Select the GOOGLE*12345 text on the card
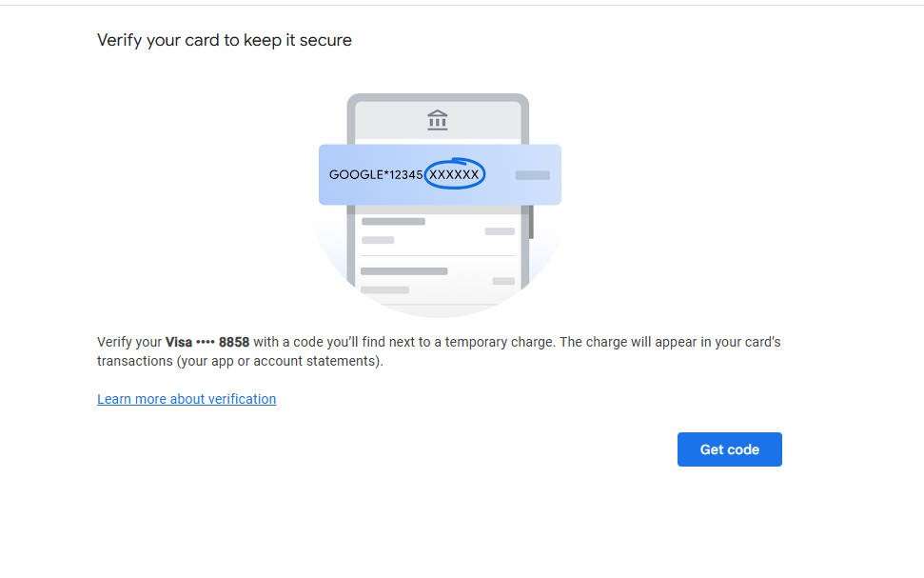Viewport: 924px width, 578px height. pos(376,175)
